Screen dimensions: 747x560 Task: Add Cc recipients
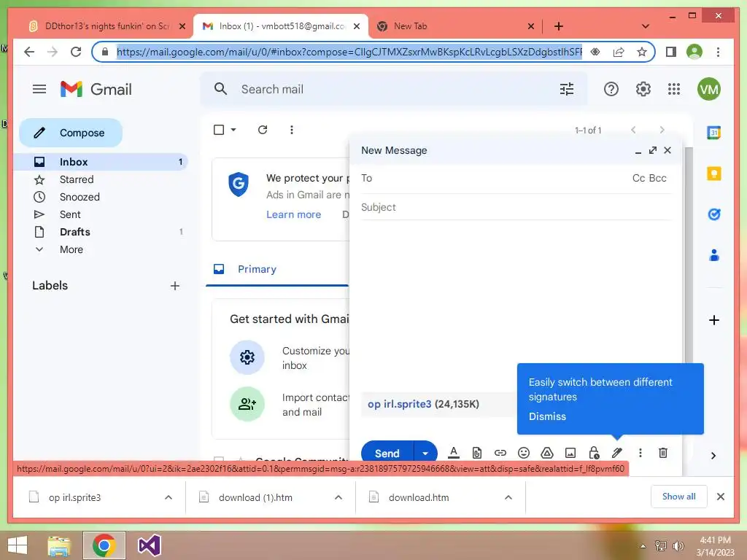638,178
